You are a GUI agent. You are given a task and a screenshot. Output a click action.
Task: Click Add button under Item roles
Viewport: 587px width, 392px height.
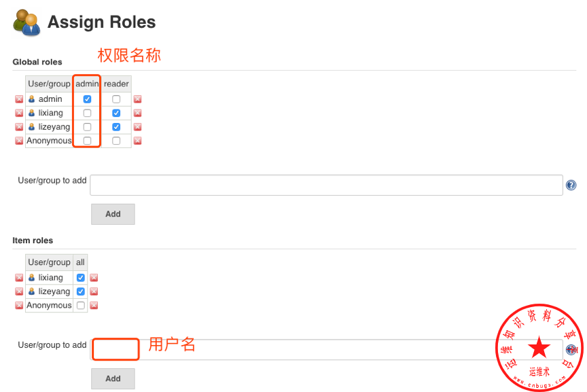pos(113,378)
